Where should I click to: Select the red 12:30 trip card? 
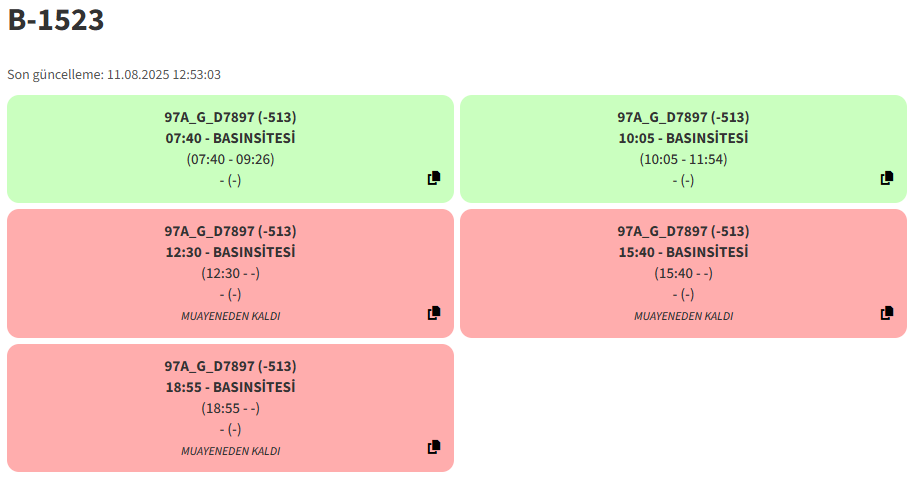(x=230, y=273)
